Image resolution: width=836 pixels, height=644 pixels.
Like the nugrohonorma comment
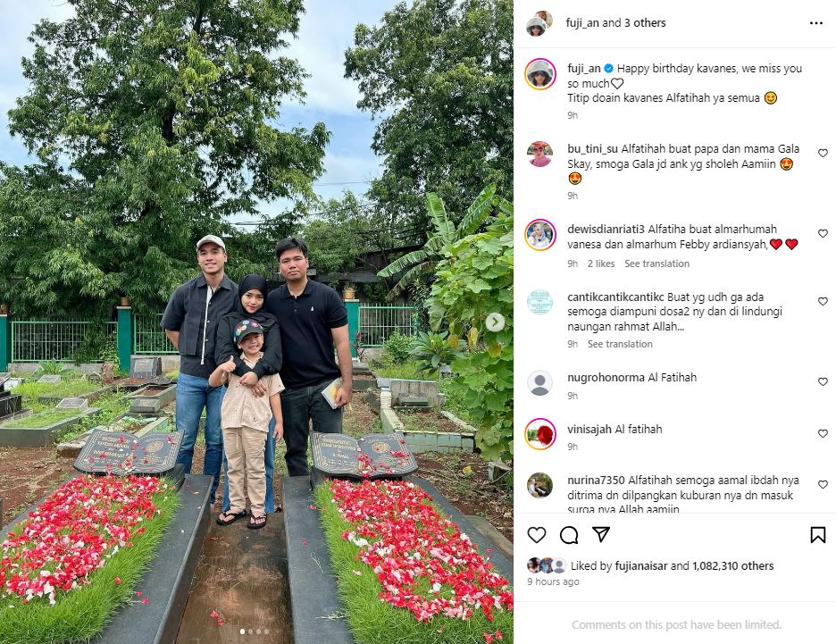coord(823,381)
